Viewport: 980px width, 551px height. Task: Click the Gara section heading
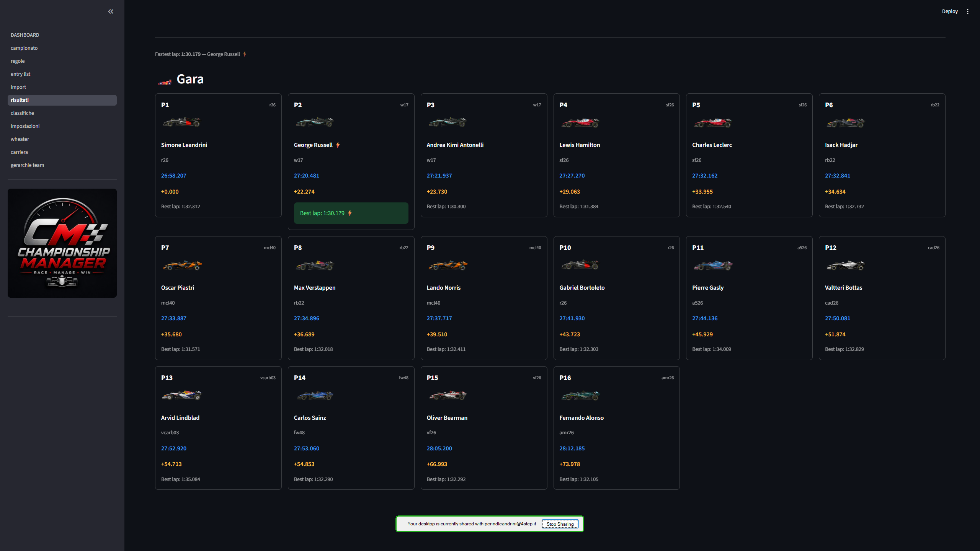click(x=190, y=79)
